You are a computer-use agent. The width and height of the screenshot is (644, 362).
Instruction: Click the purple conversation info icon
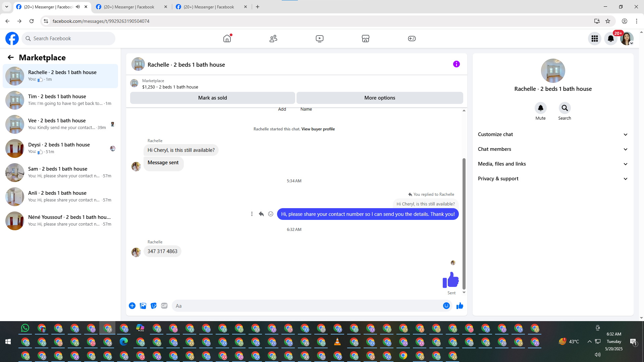click(456, 64)
